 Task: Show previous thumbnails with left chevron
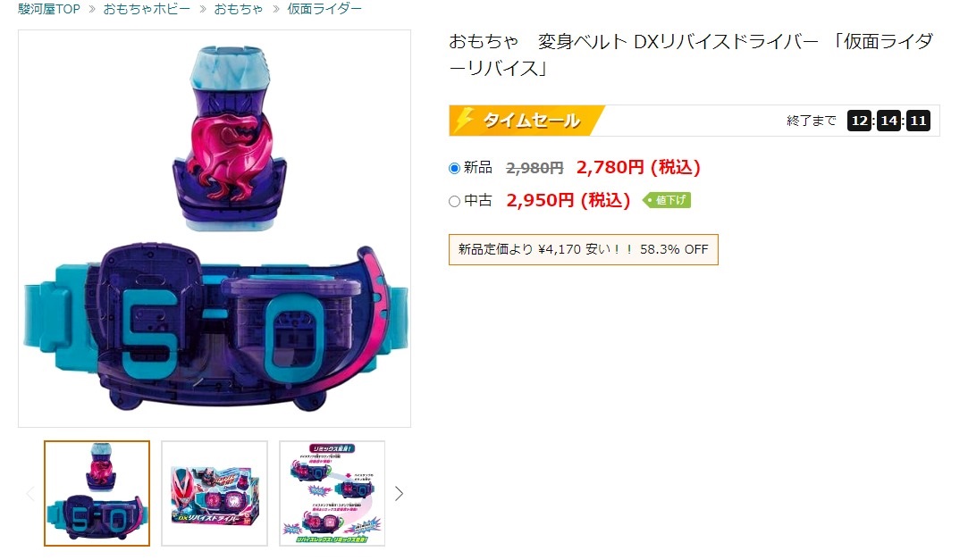(30, 493)
